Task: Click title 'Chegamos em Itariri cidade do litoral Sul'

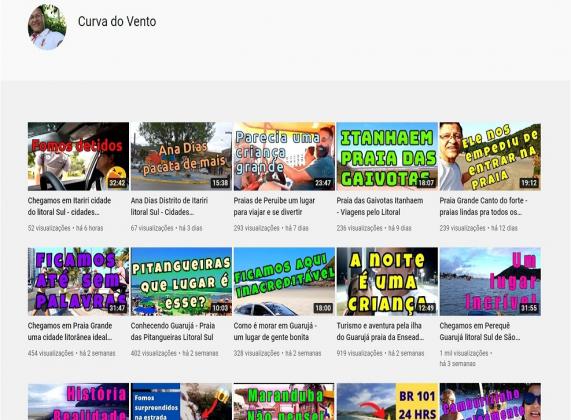Action: click(70, 206)
